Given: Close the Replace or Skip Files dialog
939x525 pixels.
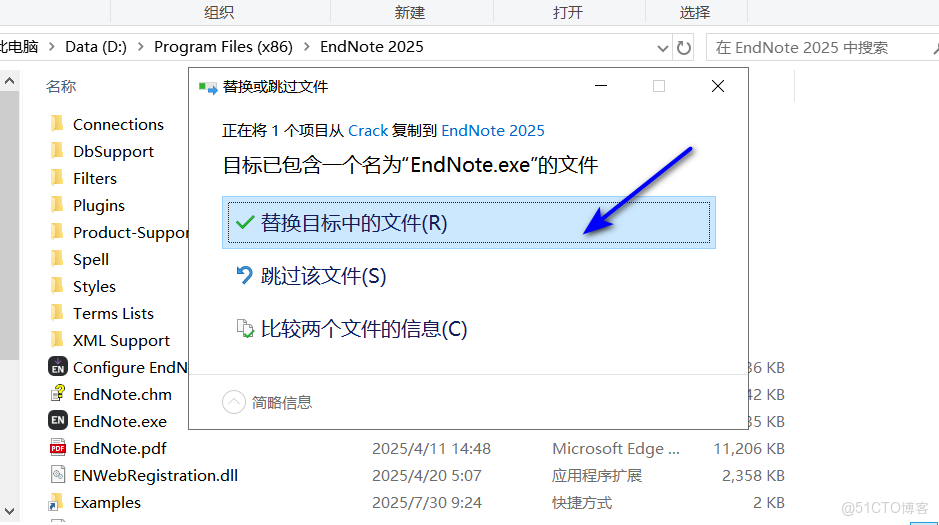Looking at the screenshot, I should [x=717, y=86].
